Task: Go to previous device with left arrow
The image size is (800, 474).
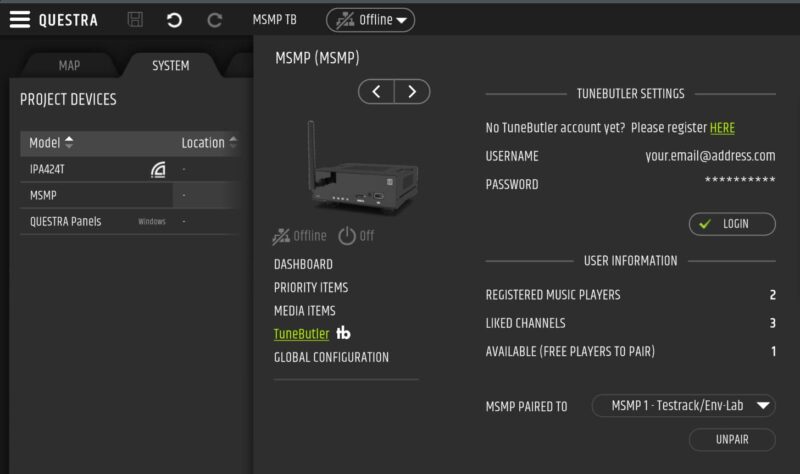Action: pos(376,92)
